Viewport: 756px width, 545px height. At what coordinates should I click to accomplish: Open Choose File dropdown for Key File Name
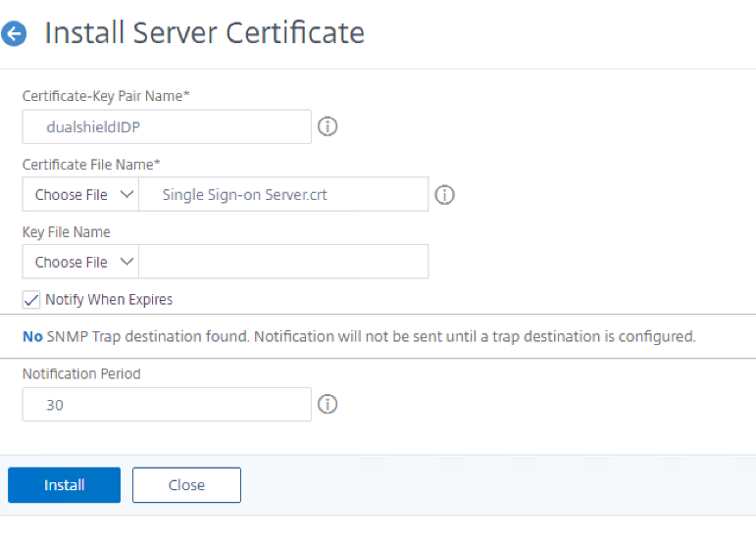tap(81, 262)
